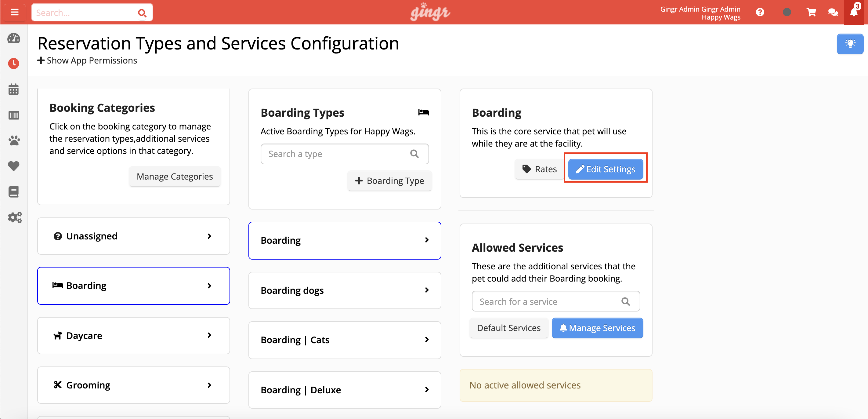Open the admin gears icon in the sidebar
Screen dimensions: 868x419
tap(14, 217)
